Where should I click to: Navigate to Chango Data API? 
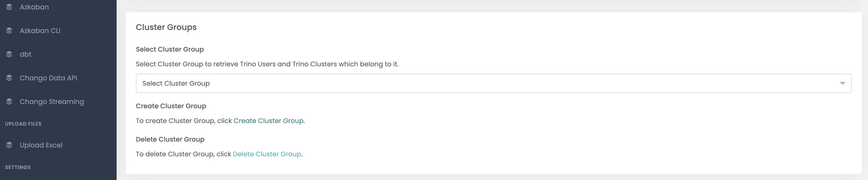click(58, 78)
